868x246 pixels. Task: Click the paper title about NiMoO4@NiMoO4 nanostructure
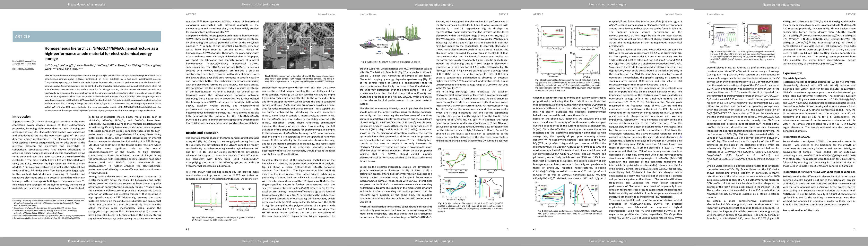click(x=101, y=53)
